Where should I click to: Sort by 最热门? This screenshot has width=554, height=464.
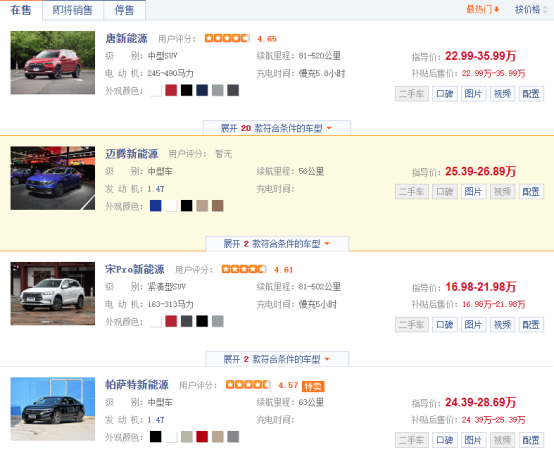tap(482, 10)
